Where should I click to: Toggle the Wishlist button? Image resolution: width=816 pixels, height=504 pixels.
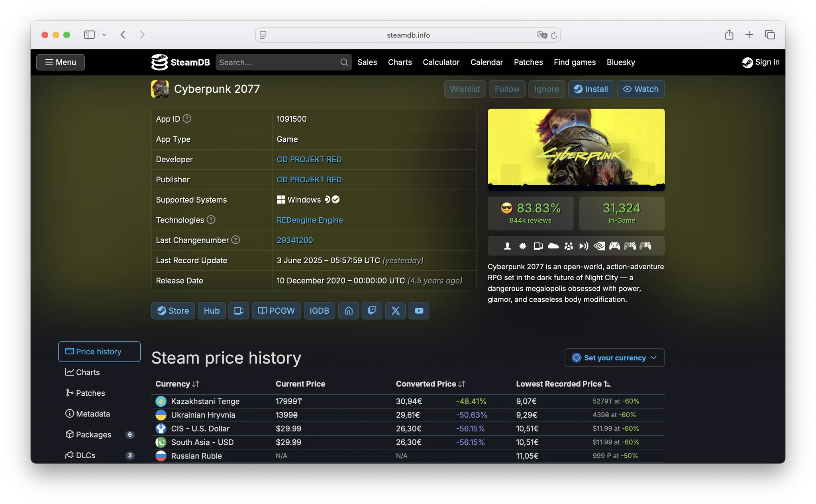[x=465, y=89]
